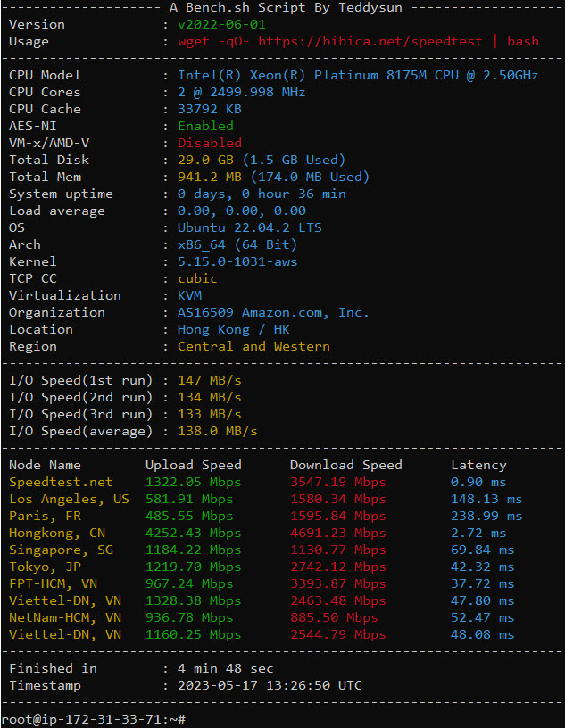Click the Tokyo, JP download speed 2742.12 Mbps

[x=337, y=567]
